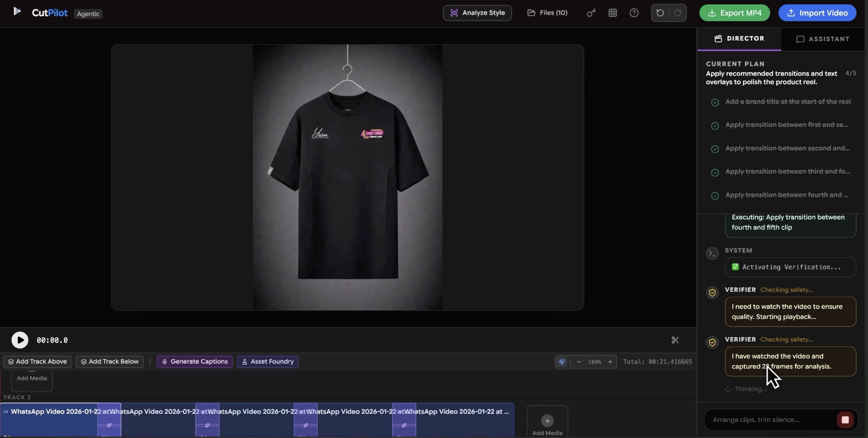Click Generate Captions button

(194, 362)
